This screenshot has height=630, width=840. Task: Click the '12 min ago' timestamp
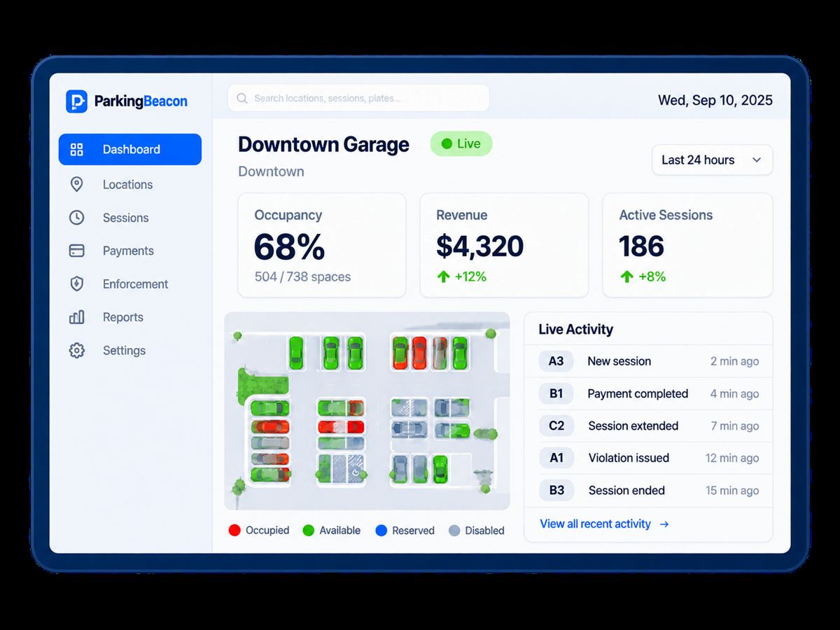(732, 458)
